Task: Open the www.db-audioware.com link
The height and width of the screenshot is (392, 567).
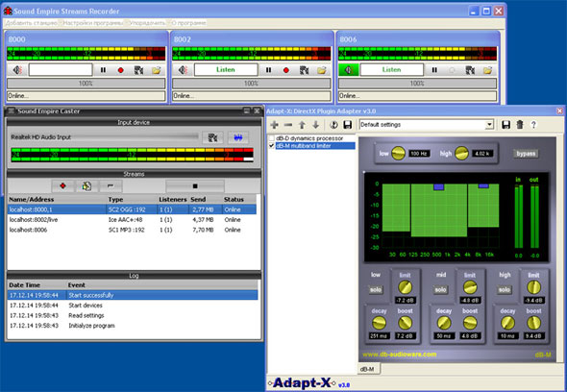Action: point(399,355)
